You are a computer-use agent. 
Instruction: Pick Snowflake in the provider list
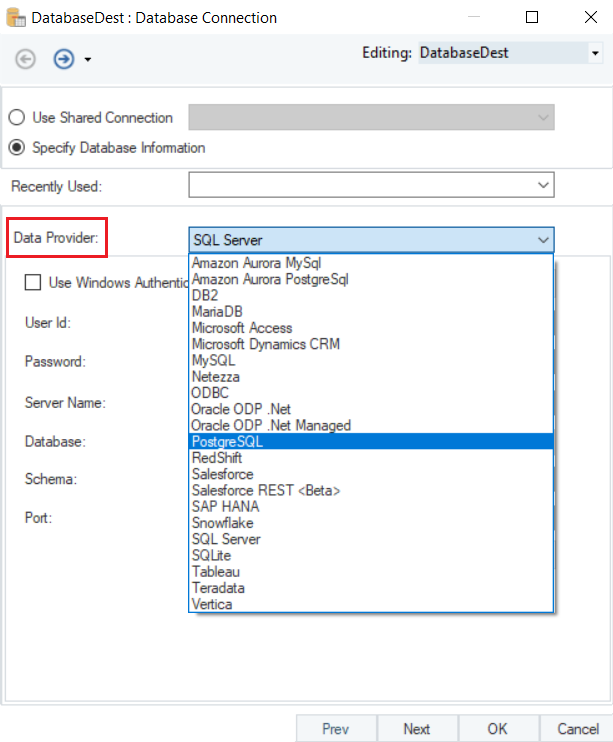223,523
